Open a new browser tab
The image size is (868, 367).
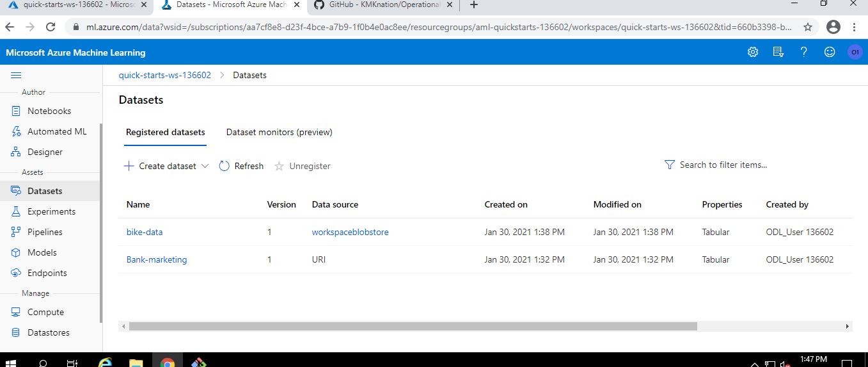(x=473, y=5)
